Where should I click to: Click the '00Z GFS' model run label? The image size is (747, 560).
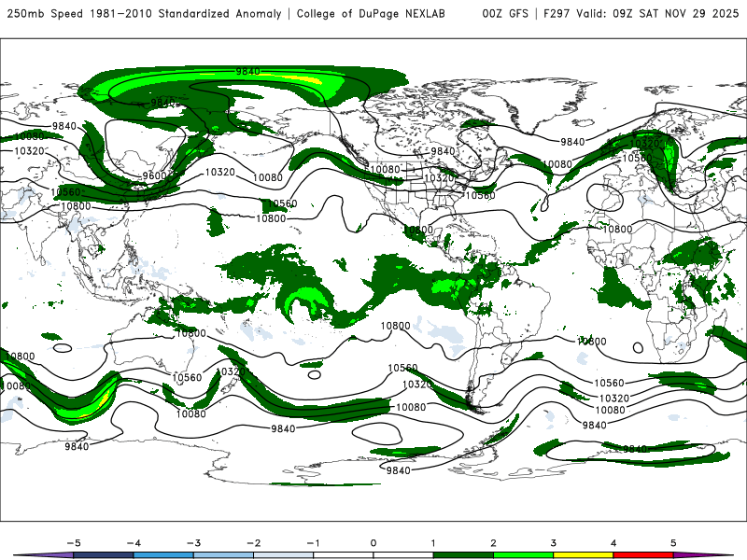click(505, 13)
